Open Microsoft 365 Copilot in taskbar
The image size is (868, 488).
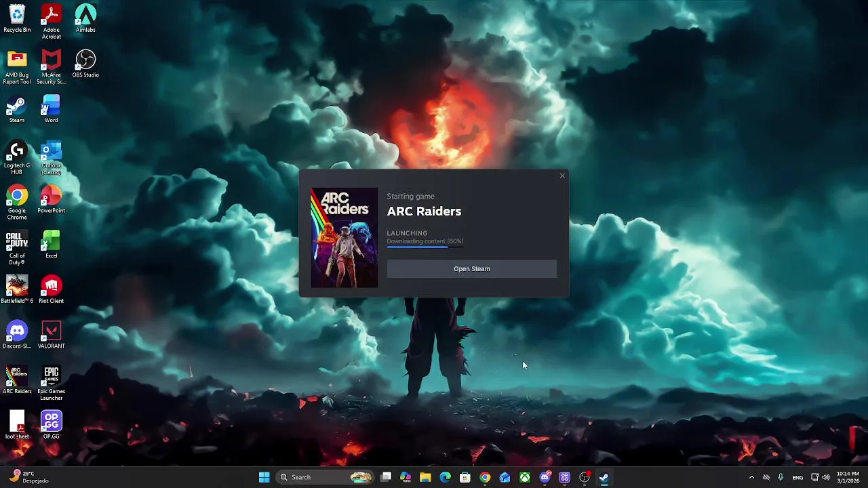point(406,477)
